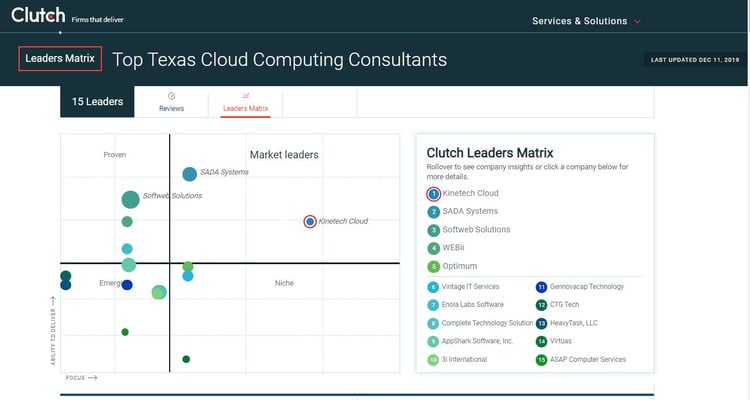This screenshot has width=750, height=400.
Task: Click number 3 badge beside Softweb Solutions
Action: [x=433, y=230]
